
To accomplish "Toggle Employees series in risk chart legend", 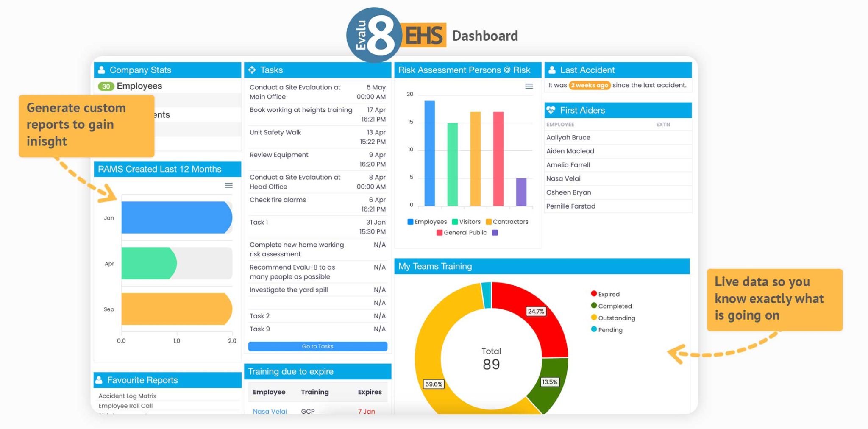I will pos(428,221).
